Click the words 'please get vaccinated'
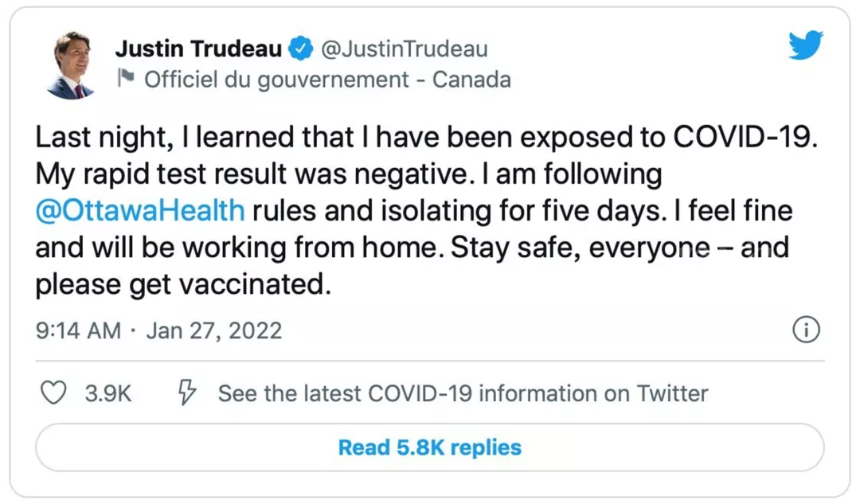Image resolution: width=860 pixels, height=504 pixels. click(182, 284)
